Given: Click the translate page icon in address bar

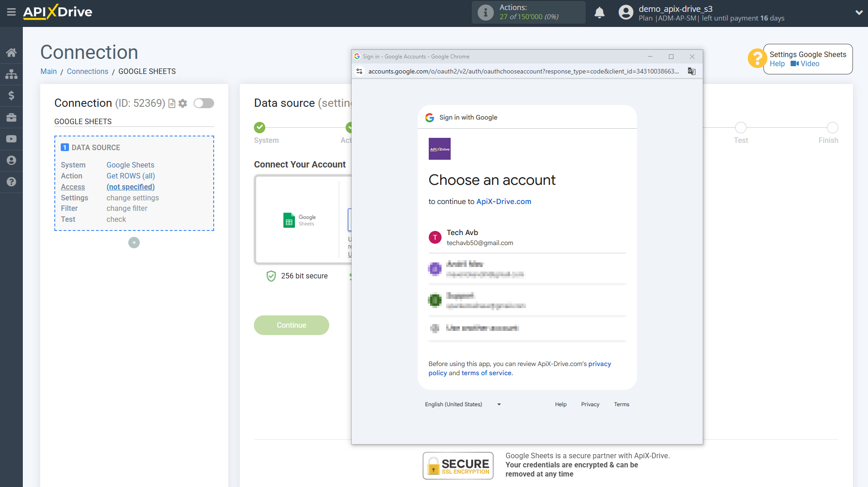Looking at the screenshot, I should (x=692, y=71).
